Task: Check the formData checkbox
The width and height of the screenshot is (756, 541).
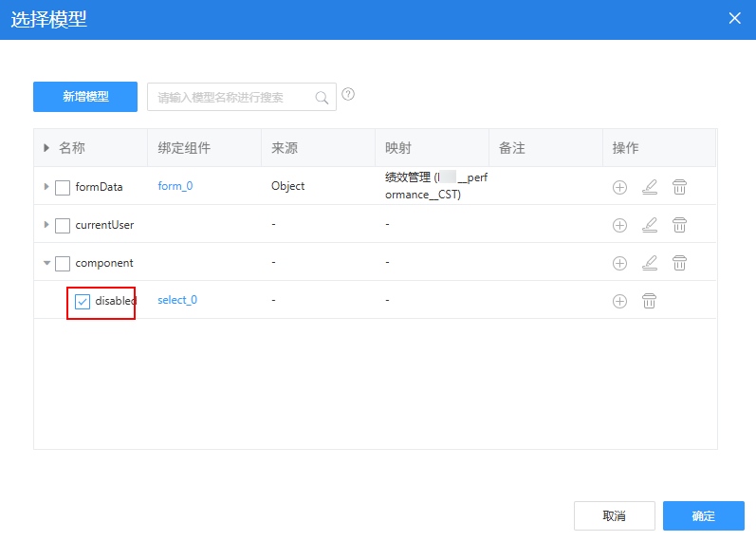Action: [63, 187]
